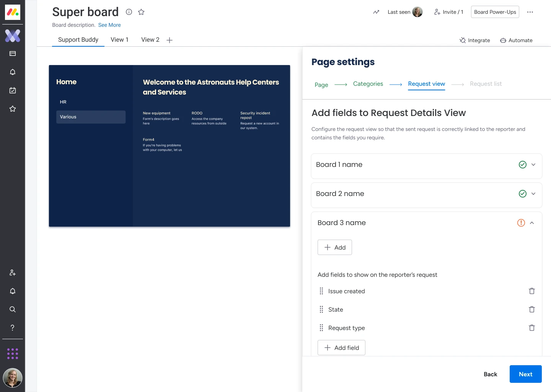This screenshot has height=392, width=551.
Task: Open board activity trend icon
Action: coord(376,12)
